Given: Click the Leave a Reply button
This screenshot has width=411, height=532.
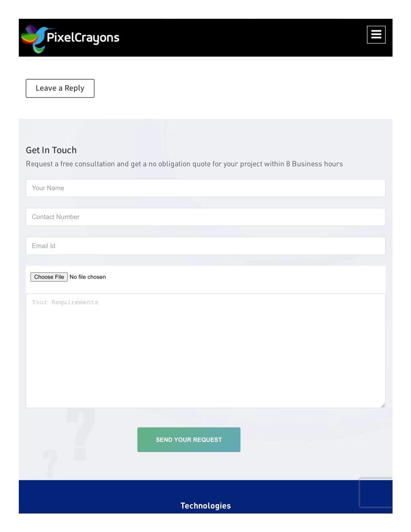Looking at the screenshot, I should (60, 88).
